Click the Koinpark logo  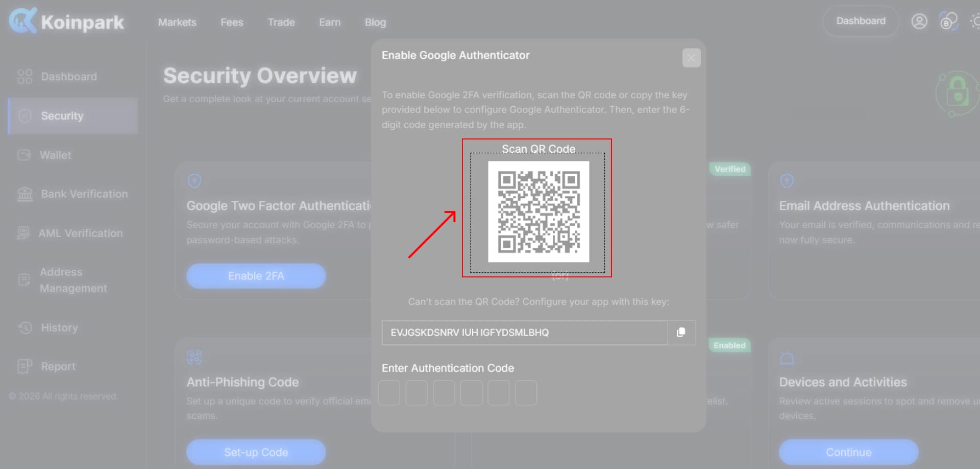coord(66,21)
